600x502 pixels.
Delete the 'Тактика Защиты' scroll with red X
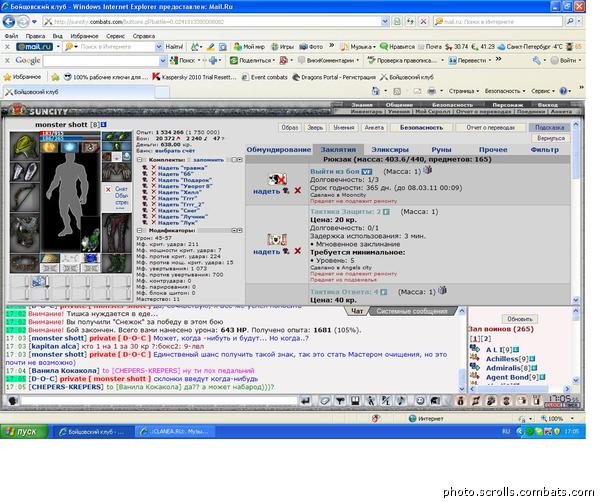(297, 251)
